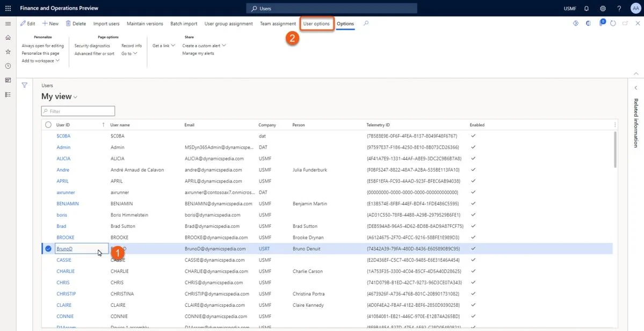Deselect the BrunoD row checkmark
Image resolution: width=644 pixels, height=331 pixels.
(x=48, y=248)
